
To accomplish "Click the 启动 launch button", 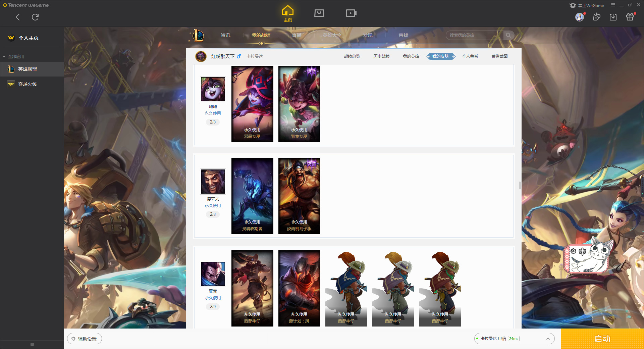I will pyautogui.click(x=602, y=339).
